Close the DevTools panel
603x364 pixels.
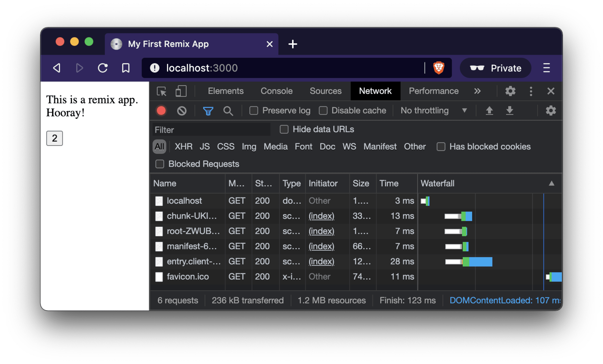click(x=551, y=91)
